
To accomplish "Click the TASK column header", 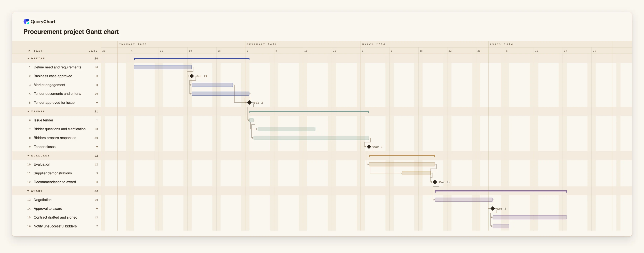I will 38,51.
